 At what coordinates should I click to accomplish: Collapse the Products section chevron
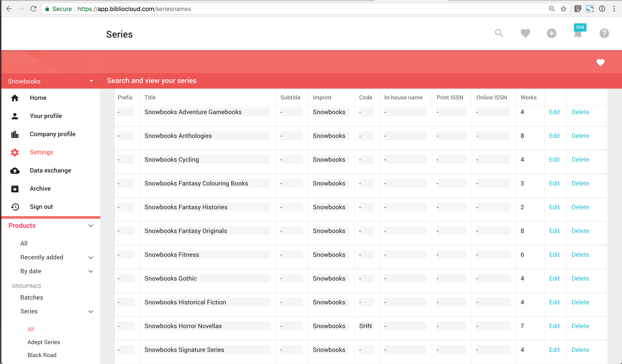click(91, 225)
